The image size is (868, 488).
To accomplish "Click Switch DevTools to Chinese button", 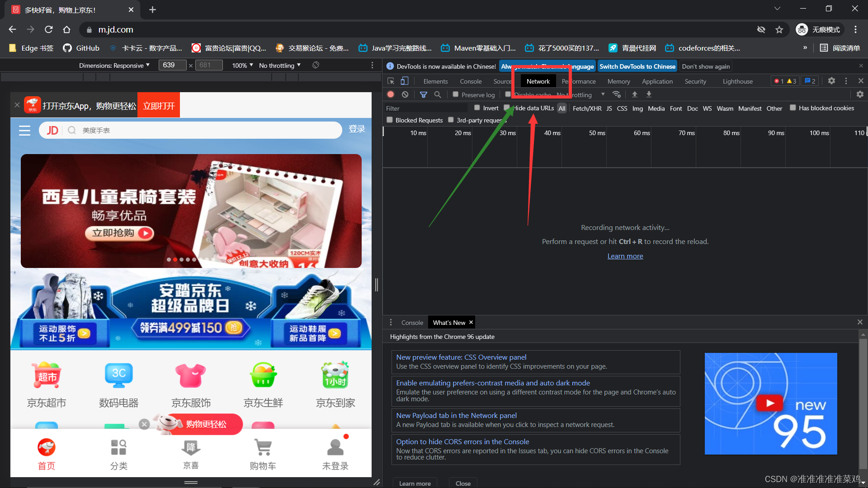I will pyautogui.click(x=637, y=66).
